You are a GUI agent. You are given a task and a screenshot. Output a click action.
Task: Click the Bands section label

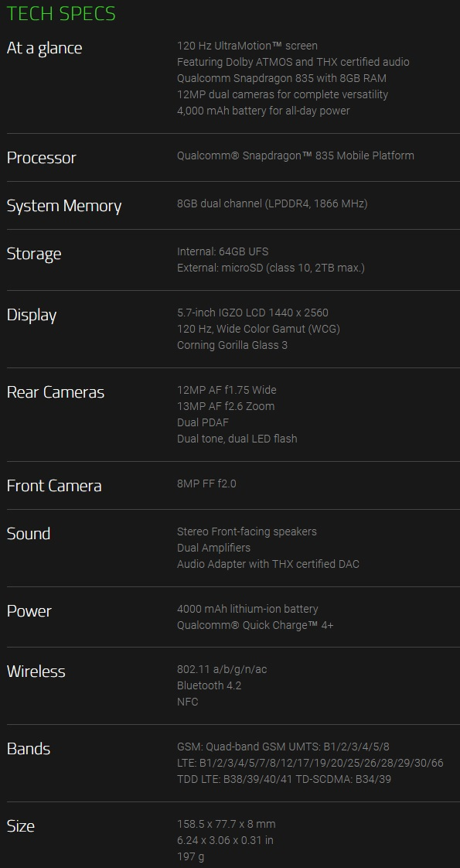click(28, 749)
